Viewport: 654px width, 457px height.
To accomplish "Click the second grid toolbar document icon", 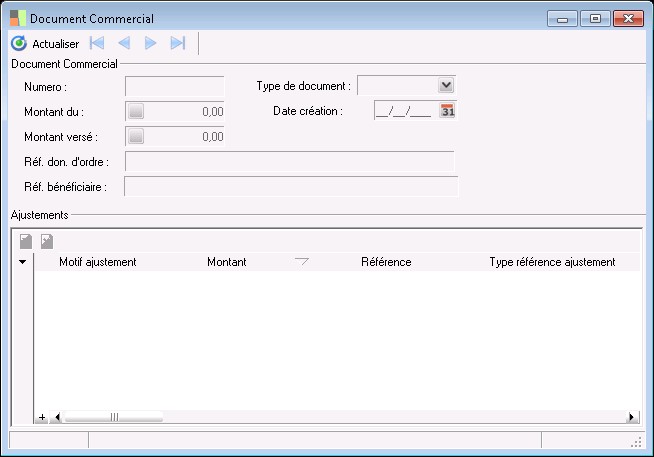I will tap(47, 241).
